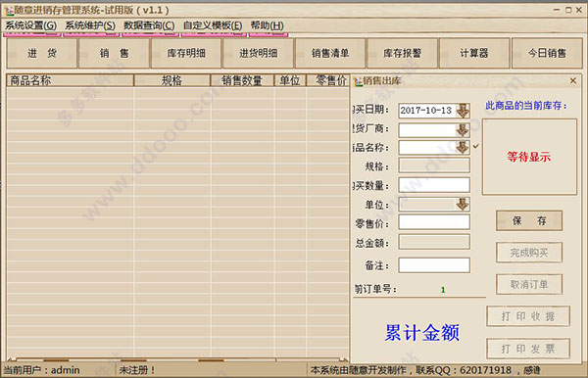Click the 取消订单 cancel order button

529,284
